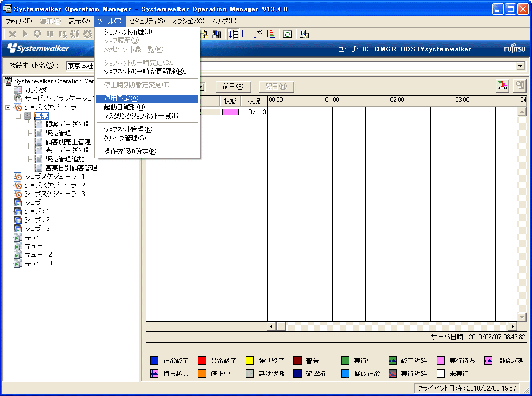This screenshot has height=396, width=532.
Task: Click the 0/ 3 value in 状況 column
Action: tap(257, 112)
